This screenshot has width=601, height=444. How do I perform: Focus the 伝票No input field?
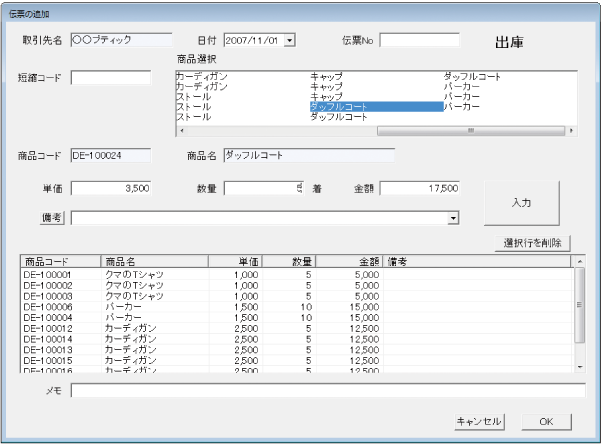point(418,41)
